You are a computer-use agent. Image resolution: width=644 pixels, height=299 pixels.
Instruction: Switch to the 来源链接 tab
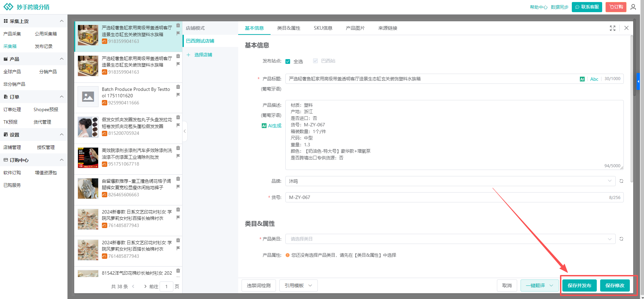click(388, 28)
